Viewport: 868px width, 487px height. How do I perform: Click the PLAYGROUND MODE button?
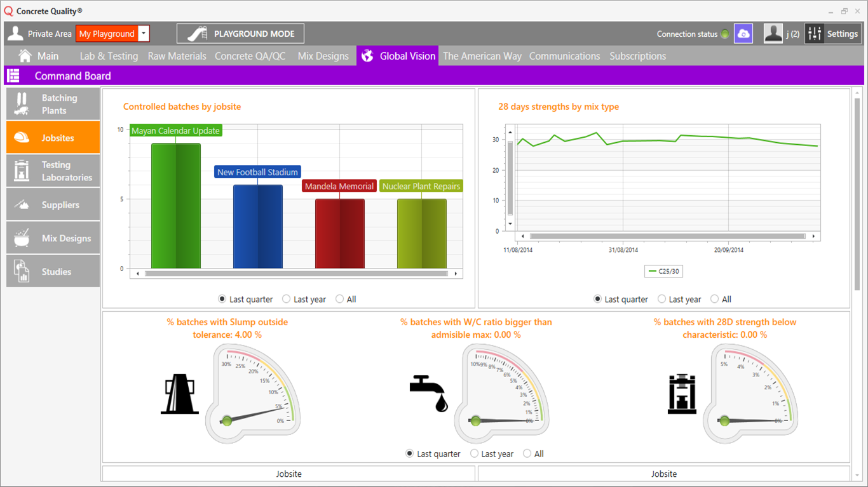pos(240,33)
